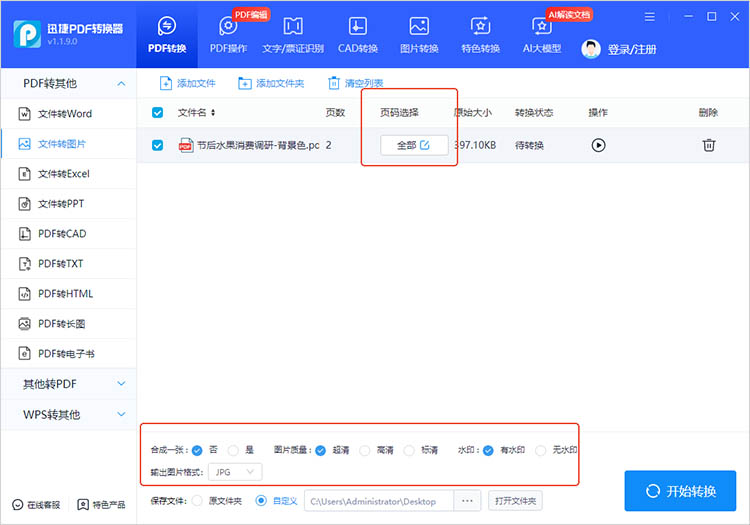Select 文件转PPT in sidebar
The image size is (750, 525).
point(68,204)
